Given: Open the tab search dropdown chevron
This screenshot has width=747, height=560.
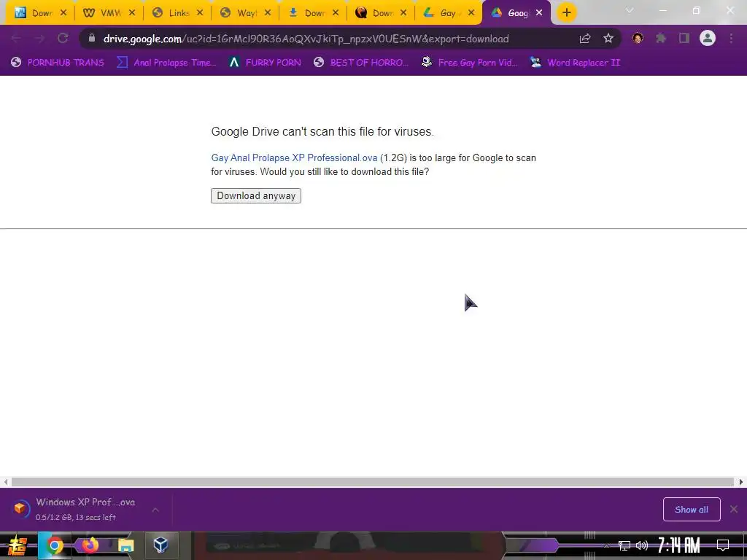Looking at the screenshot, I should pyautogui.click(x=630, y=10).
